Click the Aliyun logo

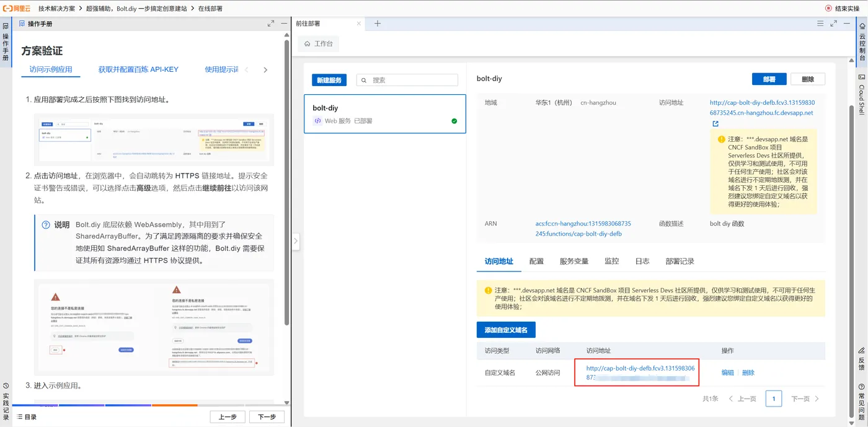click(17, 9)
